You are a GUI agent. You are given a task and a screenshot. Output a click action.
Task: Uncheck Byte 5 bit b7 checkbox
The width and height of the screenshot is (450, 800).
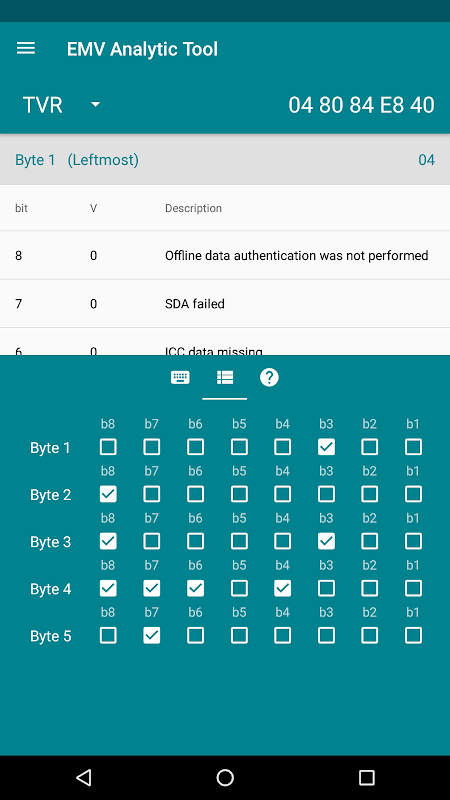pyautogui.click(x=152, y=636)
